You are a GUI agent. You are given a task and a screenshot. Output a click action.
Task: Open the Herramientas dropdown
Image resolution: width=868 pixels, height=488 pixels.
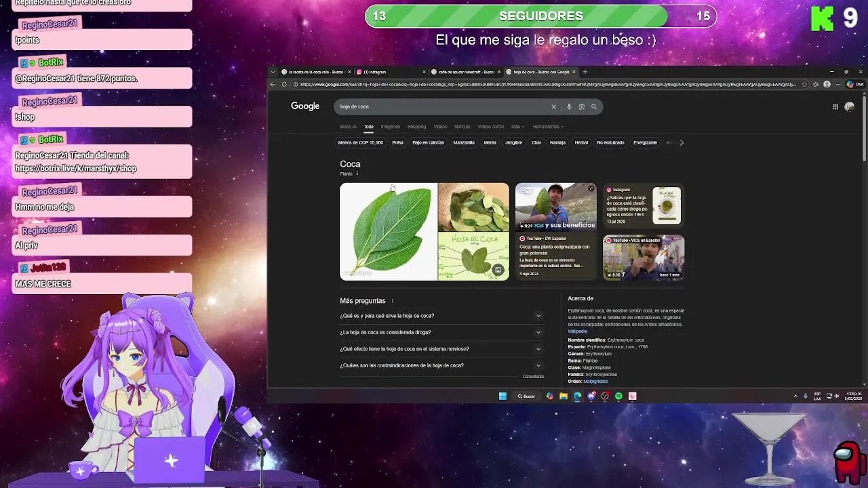tap(548, 127)
